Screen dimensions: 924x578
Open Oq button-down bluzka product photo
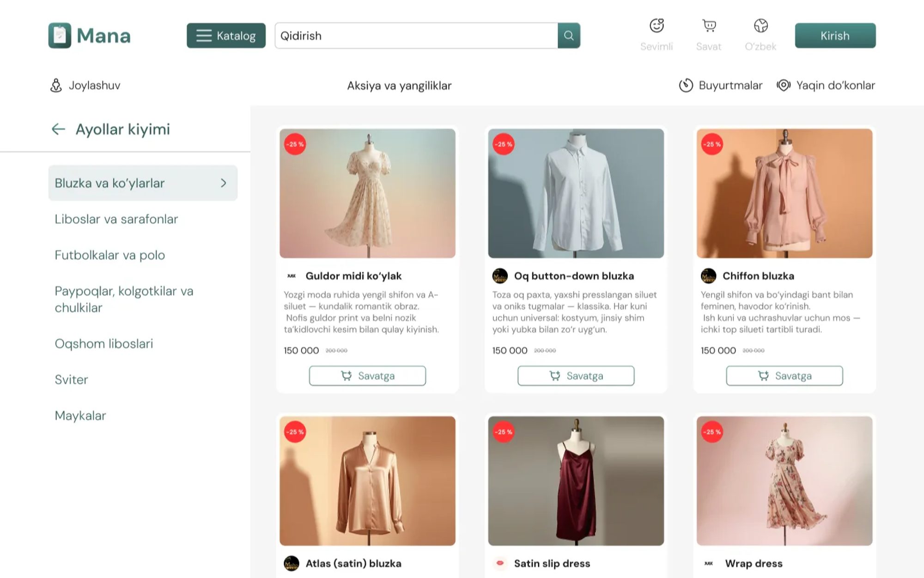(x=576, y=193)
